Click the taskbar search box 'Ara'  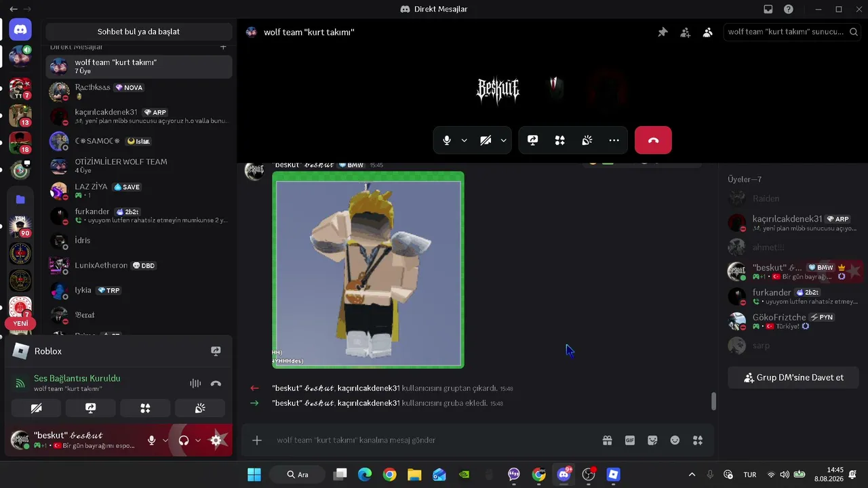(298, 474)
